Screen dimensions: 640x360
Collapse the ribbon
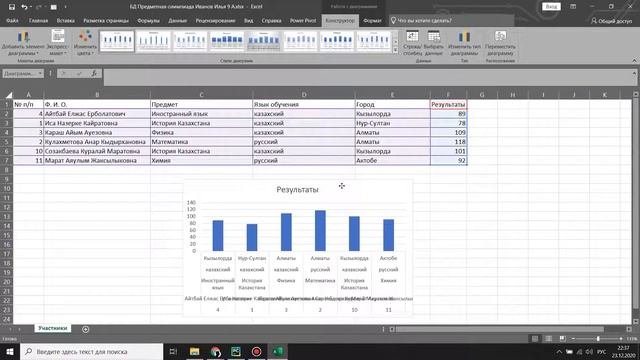pyautogui.click(x=634, y=60)
